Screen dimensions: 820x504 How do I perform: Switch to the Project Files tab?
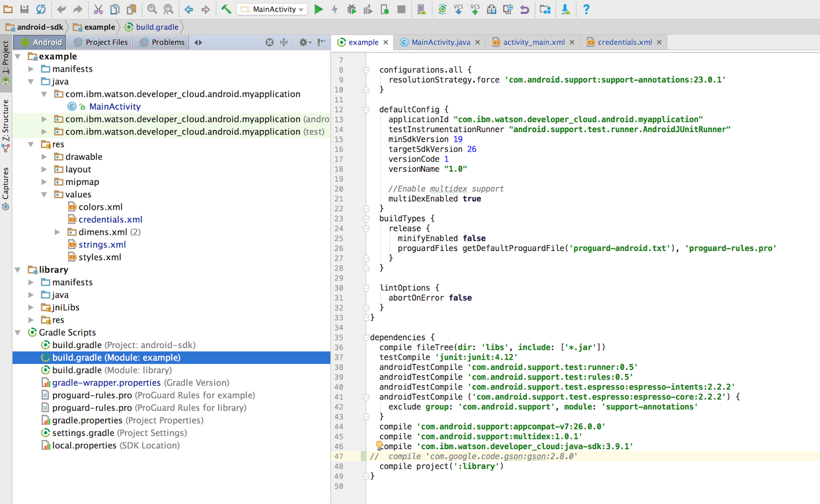[100, 42]
